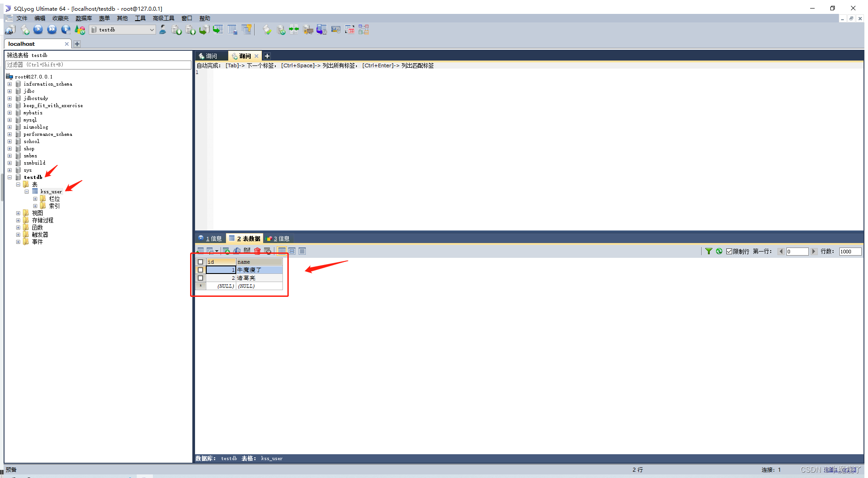Viewport: 868px width, 478px height.
Task: Click the 诸葛亮 name cell
Action: tap(260, 278)
